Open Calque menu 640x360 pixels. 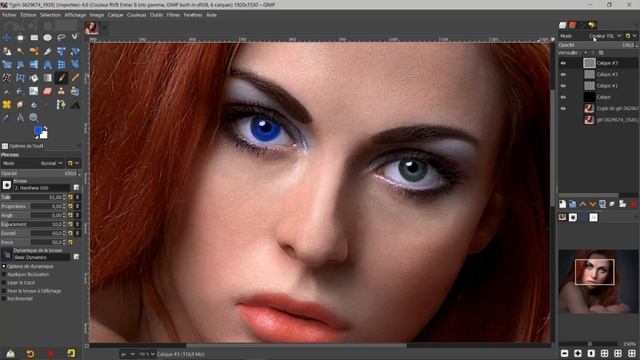point(116,15)
